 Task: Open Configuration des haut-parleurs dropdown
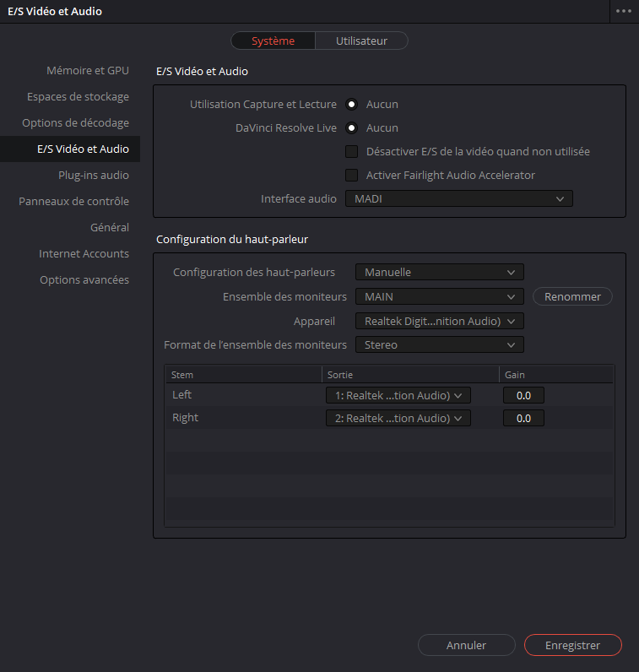click(x=440, y=272)
